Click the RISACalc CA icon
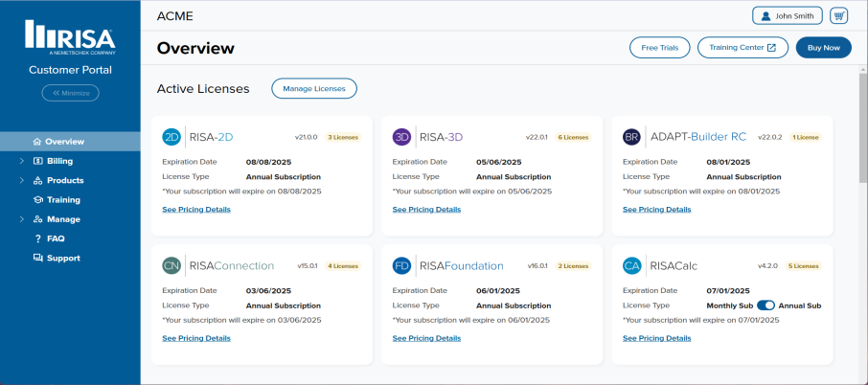 pos(631,266)
